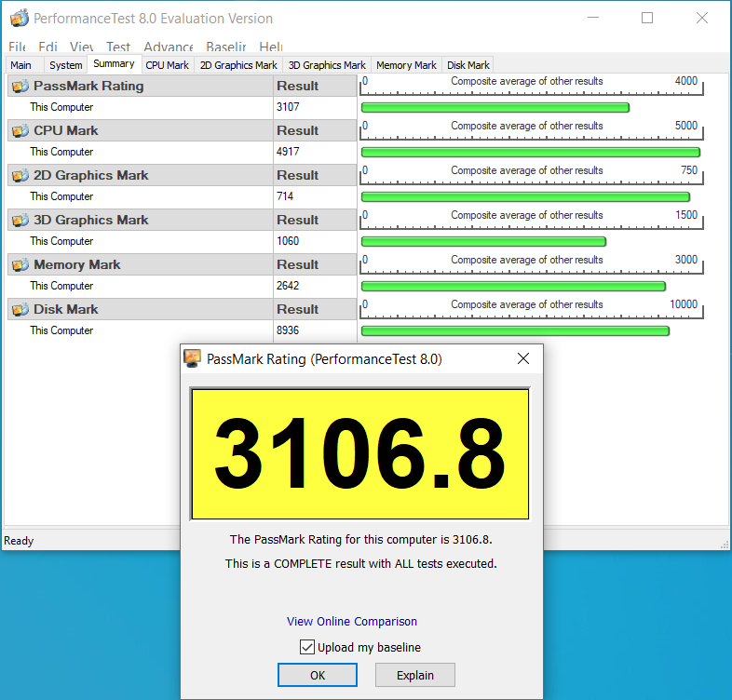Click the 3D Graphics Mark section icon
Image resolution: width=732 pixels, height=700 pixels.
pos(20,221)
